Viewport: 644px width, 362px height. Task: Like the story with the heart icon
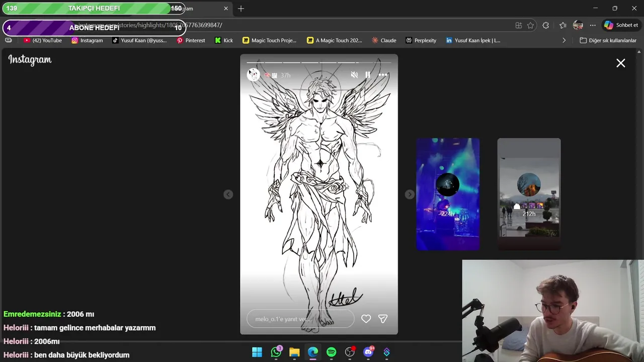(x=366, y=319)
